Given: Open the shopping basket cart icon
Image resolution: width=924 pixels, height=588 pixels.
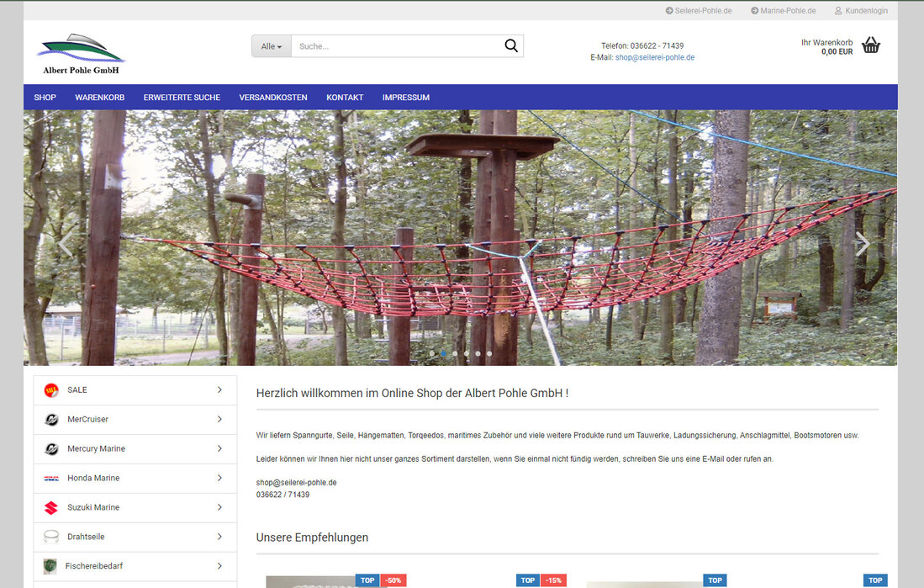Looking at the screenshot, I should click(x=871, y=45).
